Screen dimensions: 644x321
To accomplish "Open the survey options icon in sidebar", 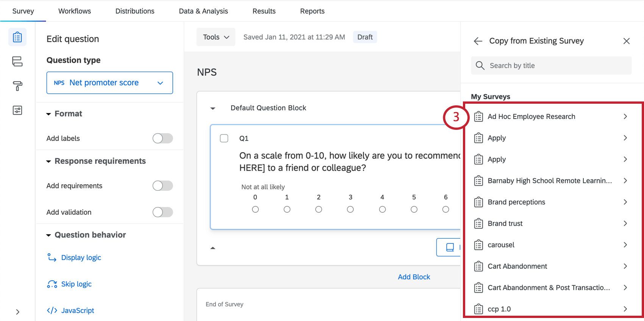I will click(x=17, y=110).
